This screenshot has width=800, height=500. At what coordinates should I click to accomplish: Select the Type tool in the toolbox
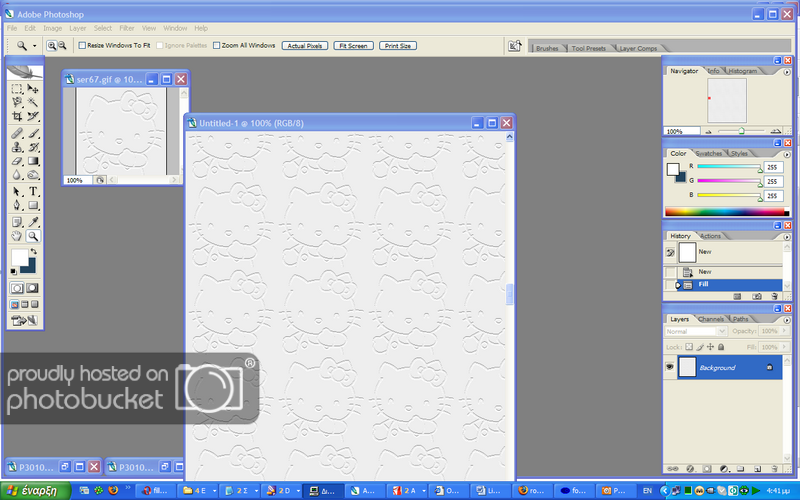(x=33, y=191)
